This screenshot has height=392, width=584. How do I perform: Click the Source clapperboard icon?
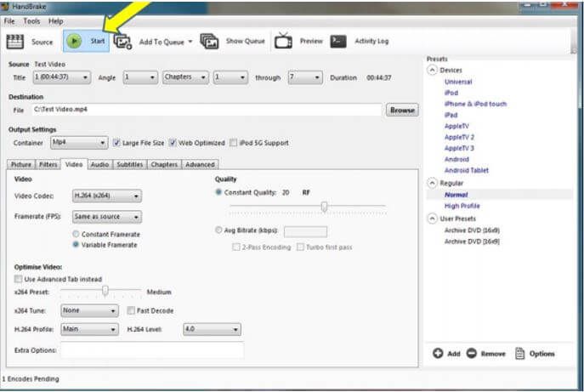(15, 42)
